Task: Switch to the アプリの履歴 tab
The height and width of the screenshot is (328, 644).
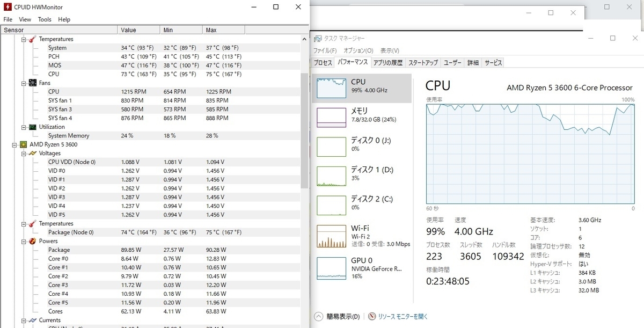Action: click(x=388, y=63)
